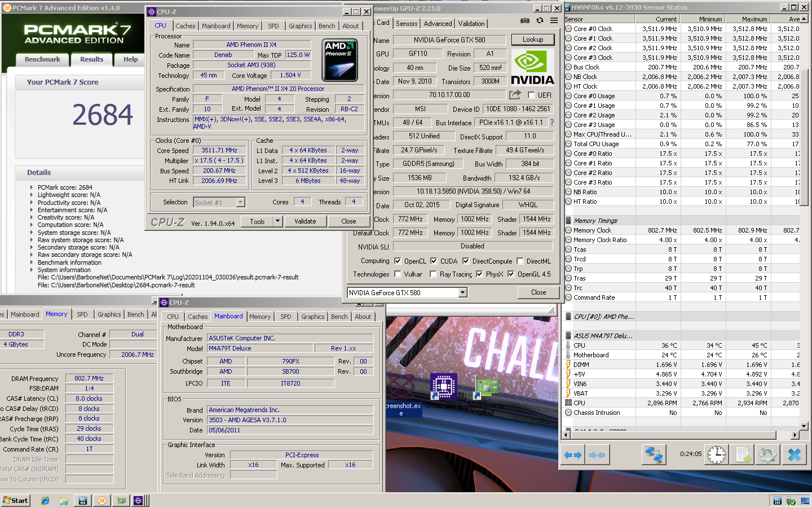This screenshot has height=508, width=812.
Task: Click safely remove hardware tray icon
Action: pyautogui.click(x=791, y=501)
